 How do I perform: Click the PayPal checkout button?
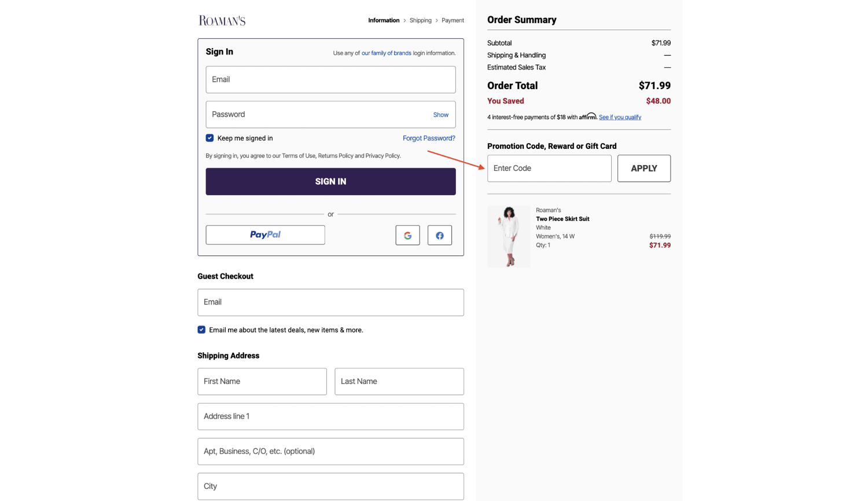265,235
